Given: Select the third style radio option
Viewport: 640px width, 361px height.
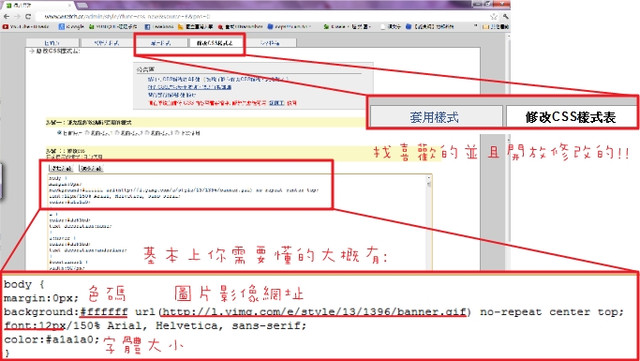Looking at the screenshot, I should pos(117,133).
